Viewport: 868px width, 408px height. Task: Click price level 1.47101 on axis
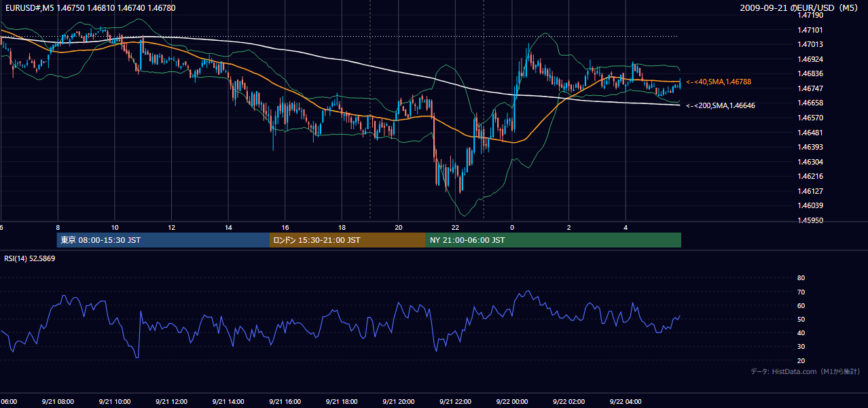point(811,30)
